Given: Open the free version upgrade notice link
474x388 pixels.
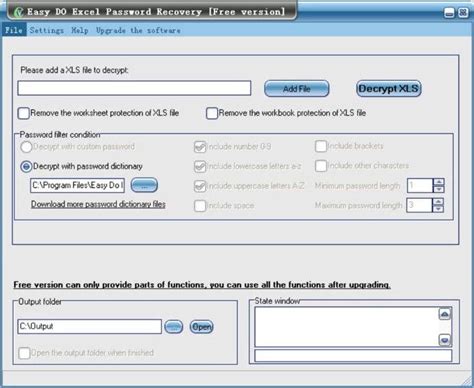Looking at the screenshot, I should tap(202, 285).
